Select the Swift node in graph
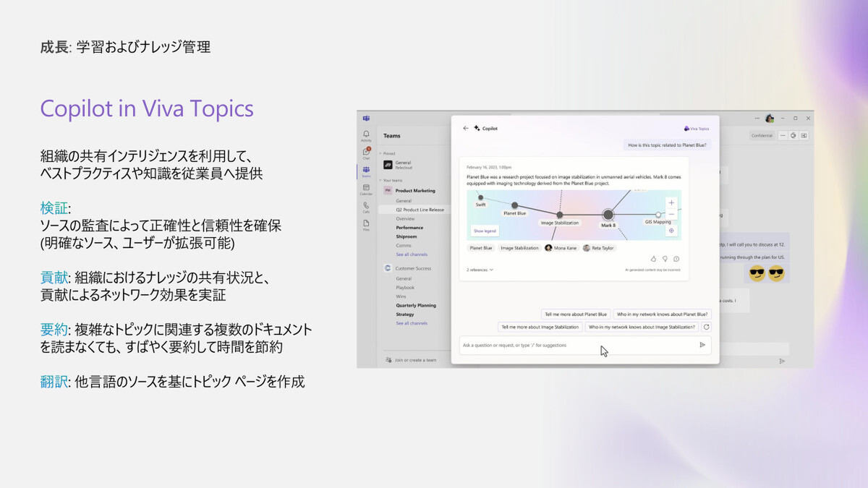The height and width of the screenshot is (488, 868). [x=480, y=197]
